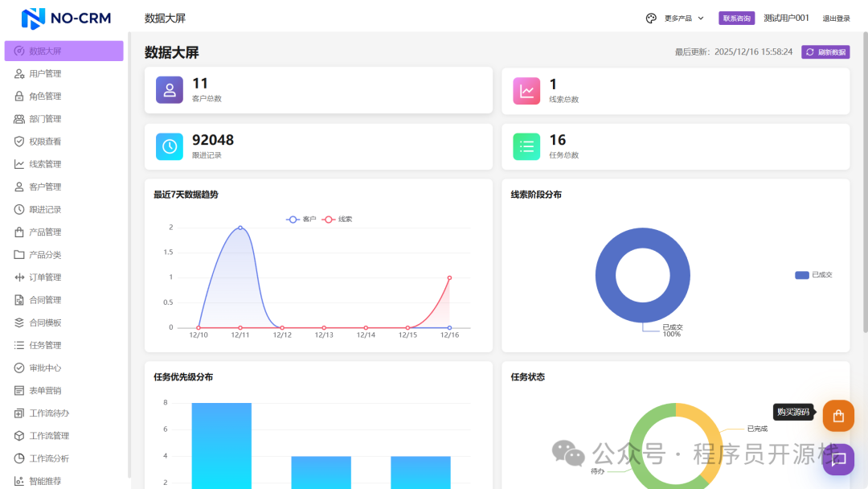This screenshot has height=489, width=868.
Task: Click the 客户管理 person icon
Action: coord(18,187)
